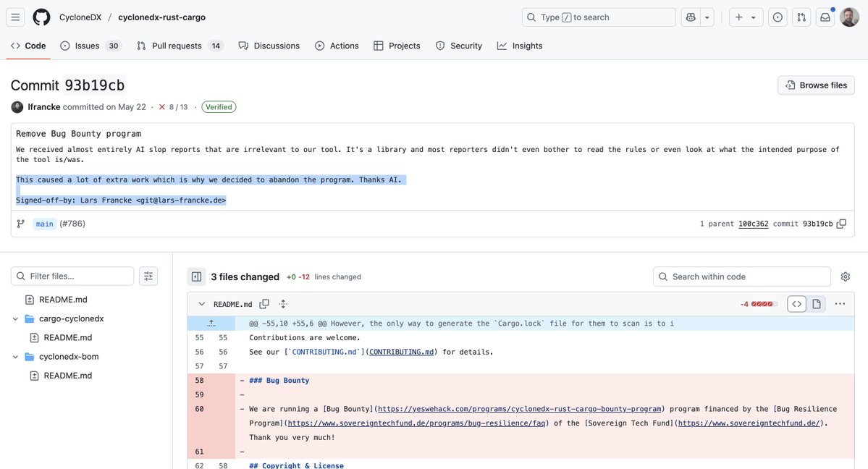Select deleted line number 60

click(199, 409)
